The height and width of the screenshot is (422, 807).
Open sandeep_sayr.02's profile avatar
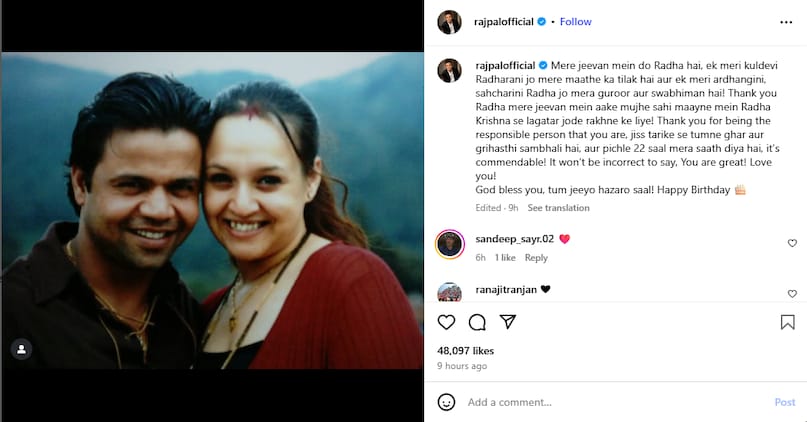click(450, 243)
